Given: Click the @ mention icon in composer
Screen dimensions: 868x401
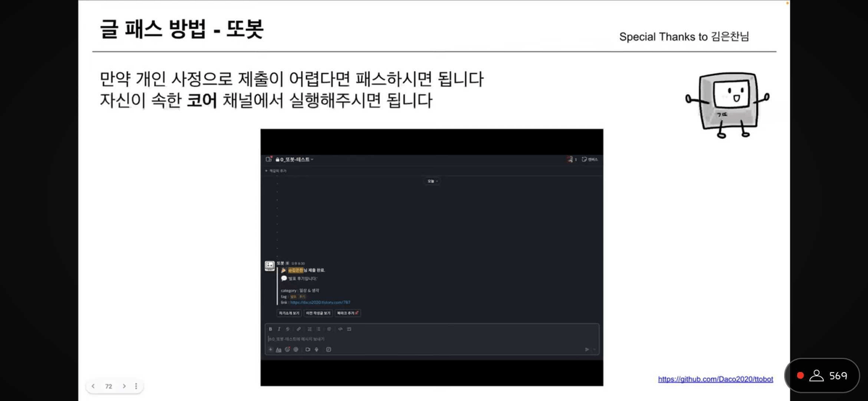Looking at the screenshot, I should (x=296, y=350).
